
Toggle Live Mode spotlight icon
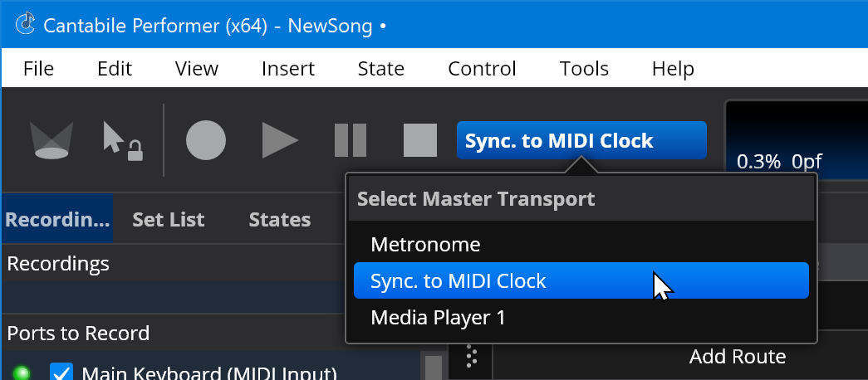(x=51, y=140)
